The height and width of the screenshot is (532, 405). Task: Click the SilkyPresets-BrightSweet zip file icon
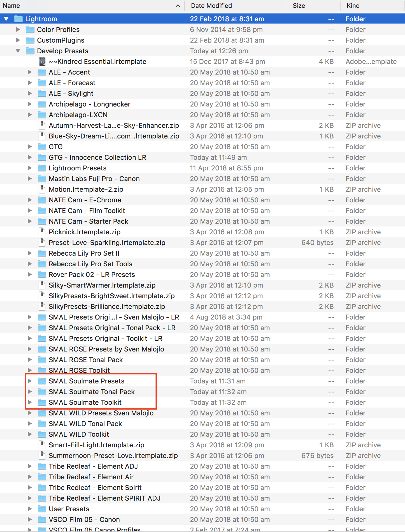[x=42, y=296]
